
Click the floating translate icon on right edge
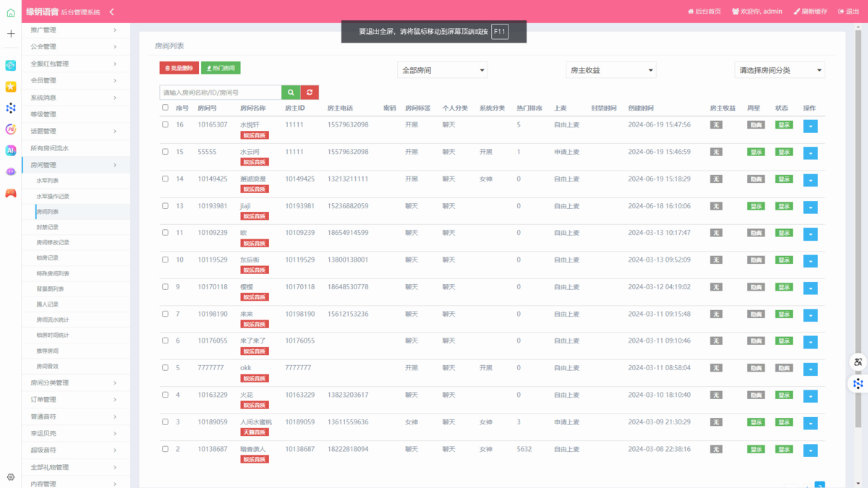858,361
